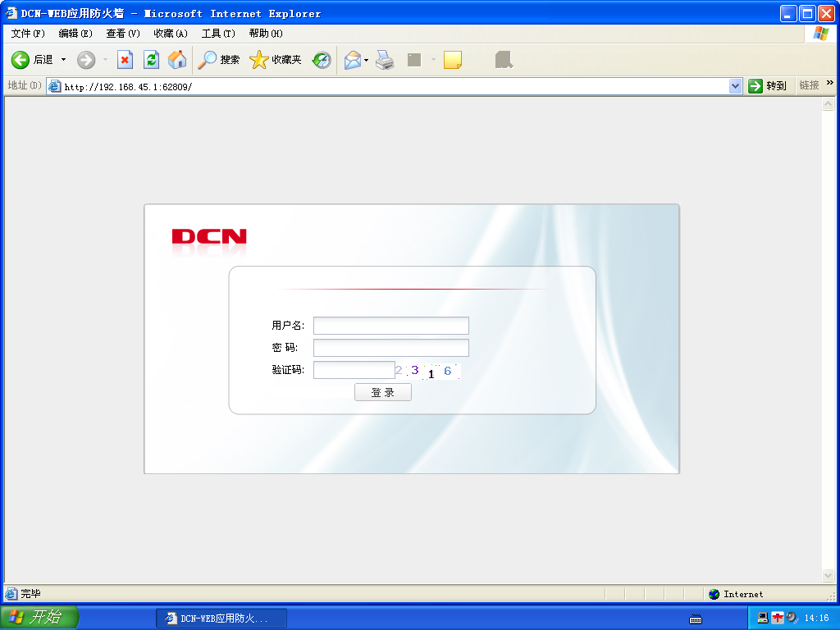
Task: Minimize the Internet Explorer window
Action: click(788, 13)
